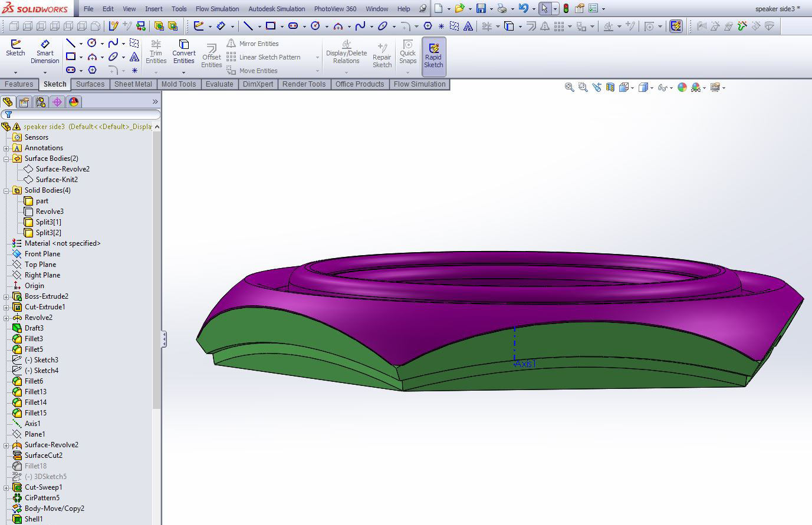Click the Trim Entities tool
This screenshot has height=525, width=812.
(x=156, y=52)
